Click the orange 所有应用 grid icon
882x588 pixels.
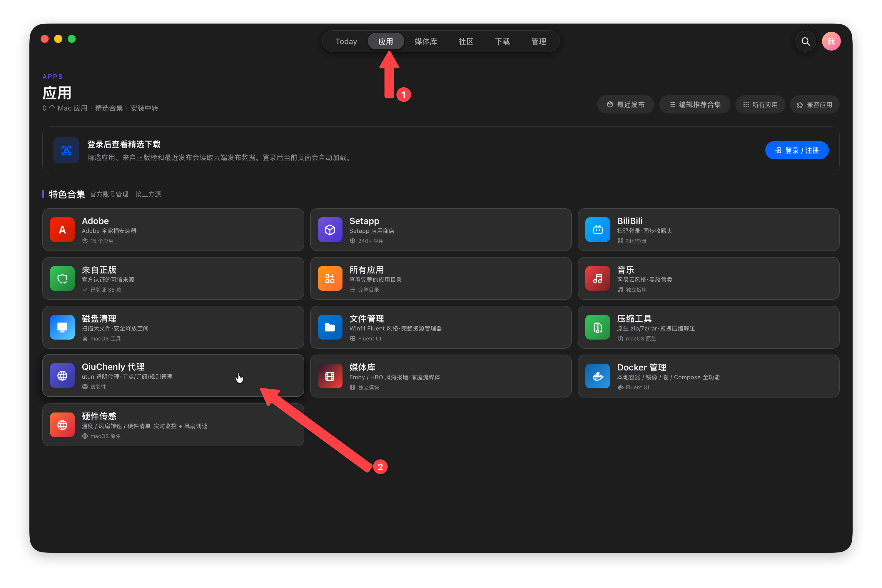point(330,278)
